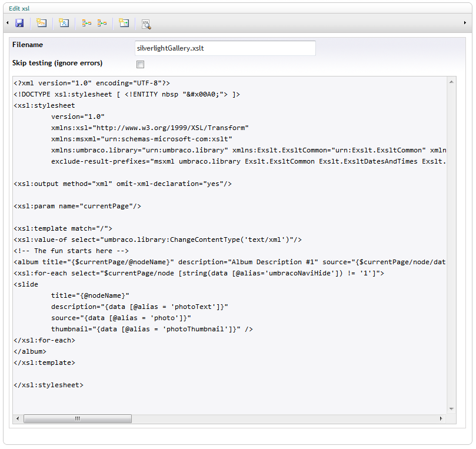Click the icon with green plus and dotted lines

pos(124,23)
